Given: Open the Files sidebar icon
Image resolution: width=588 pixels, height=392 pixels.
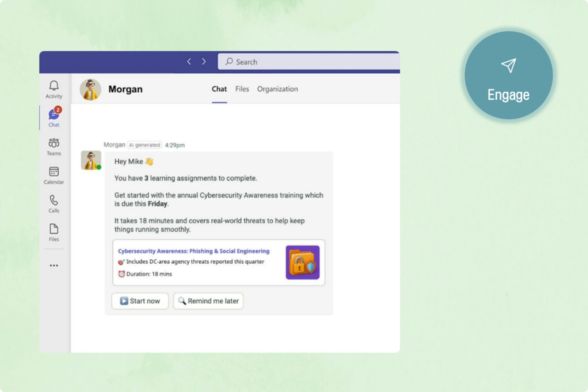Looking at the screenshot, I should click(x=54, y=232).
